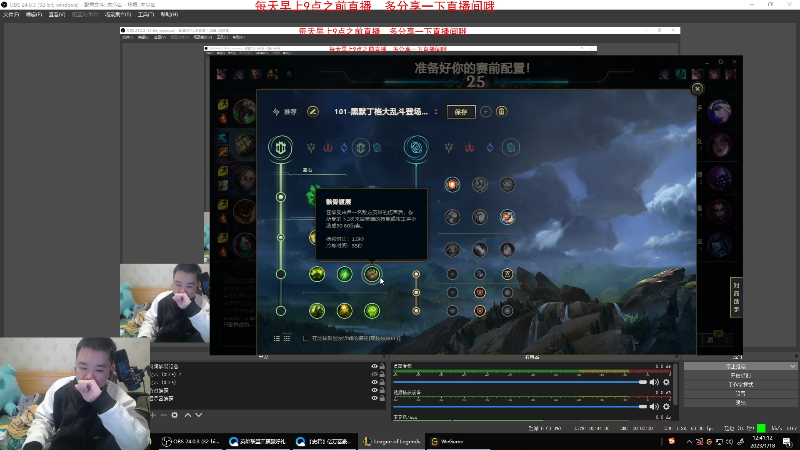Switch to League of Legends taskbar item
This screenshot has width=800, height=450.
click(392, 442)
